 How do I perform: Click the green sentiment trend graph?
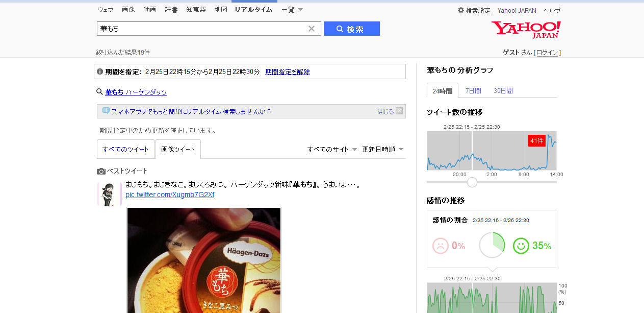click(x=492, y=298)
